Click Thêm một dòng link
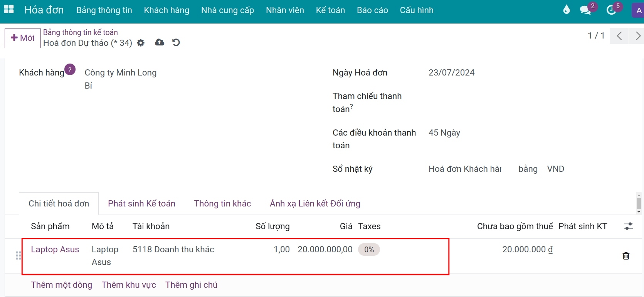Screen dimensions: 644x297 pyautogui.click(x=62, y=285)
